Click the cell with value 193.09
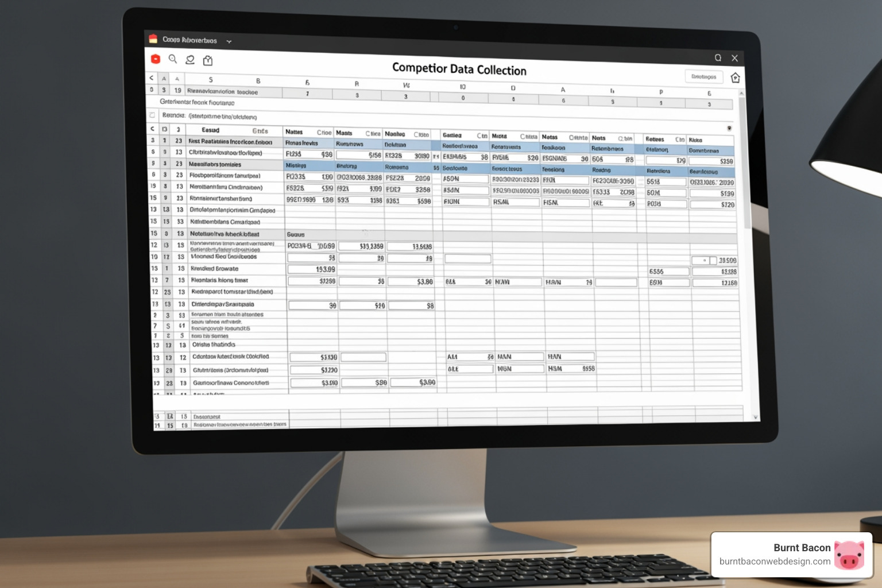This screenshot has height=588, width=882. [x=312, y=269]
